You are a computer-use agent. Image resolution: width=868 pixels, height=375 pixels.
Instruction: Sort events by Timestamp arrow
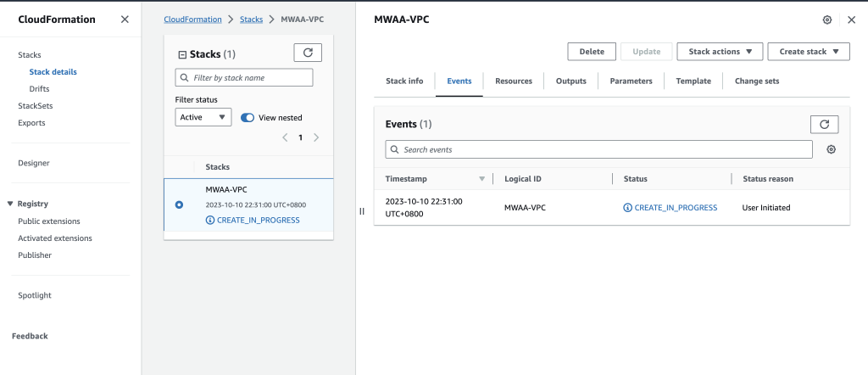[x=481, y=179]
